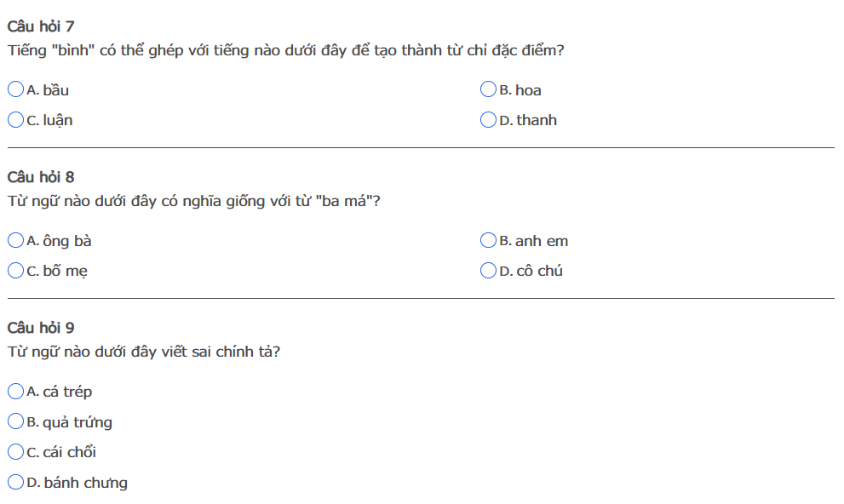
Task: Click the question text about "sai chính tả"
Action: pyautogui.click(x=144, y=352)
